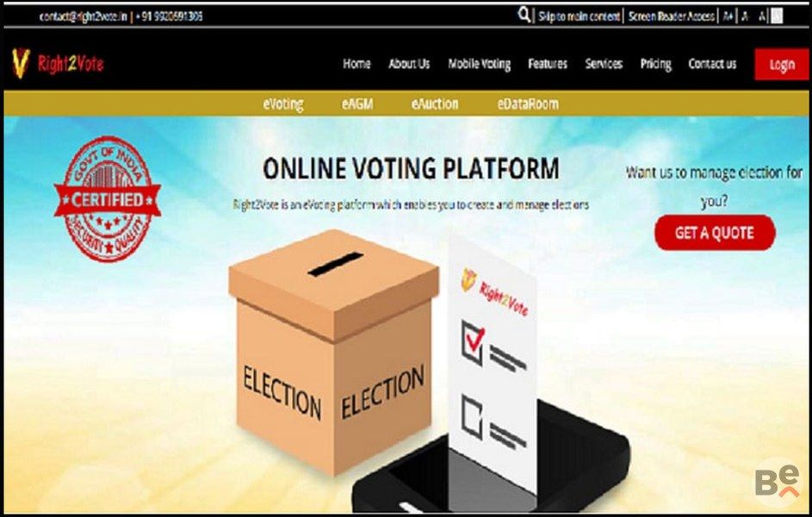Viewport: 812px width, 517px height.
Task: Click the Get a Quote button
Action: (715, 233)
